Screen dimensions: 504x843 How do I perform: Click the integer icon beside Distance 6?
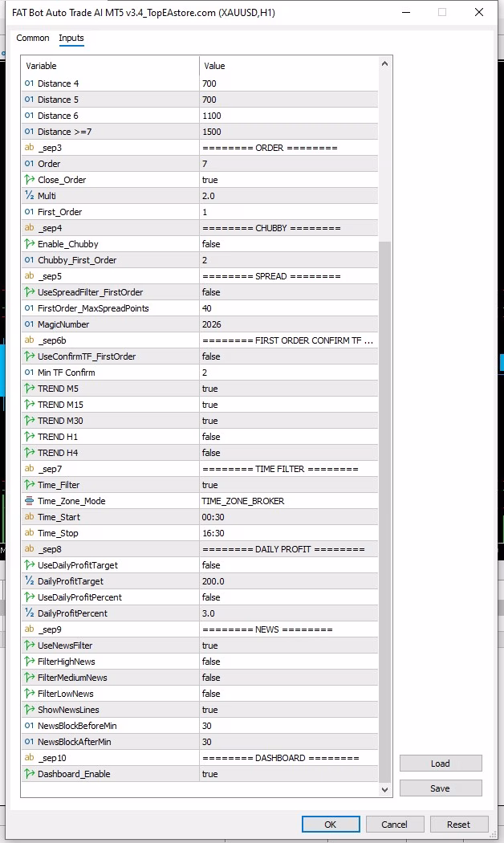coord(29,116)
